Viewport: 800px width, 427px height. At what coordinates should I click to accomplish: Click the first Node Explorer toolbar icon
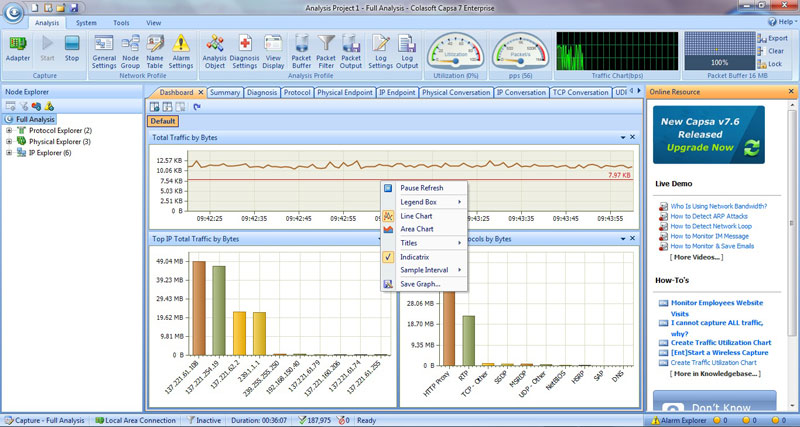pos(11,106)
